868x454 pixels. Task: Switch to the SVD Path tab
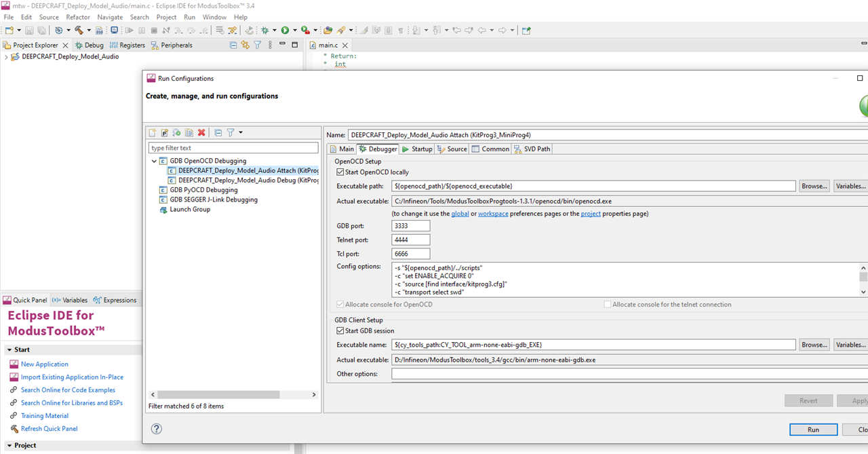532,149
